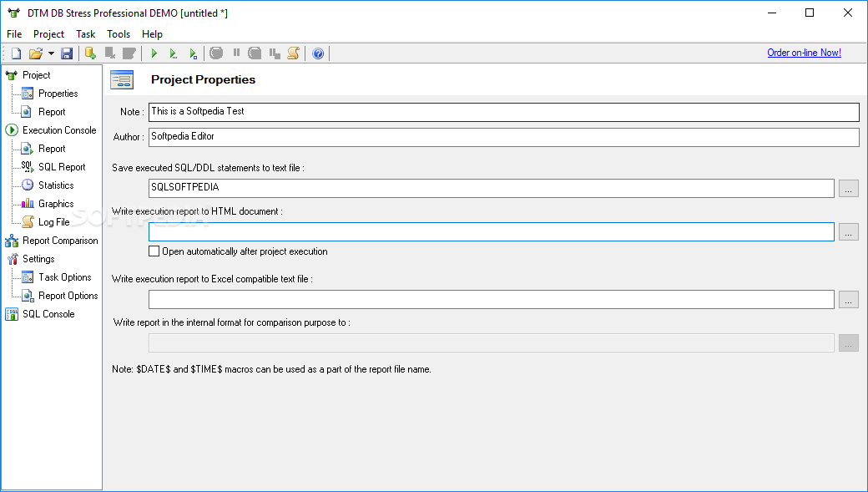
Task: Open the File menu
Action: (14, 33)
